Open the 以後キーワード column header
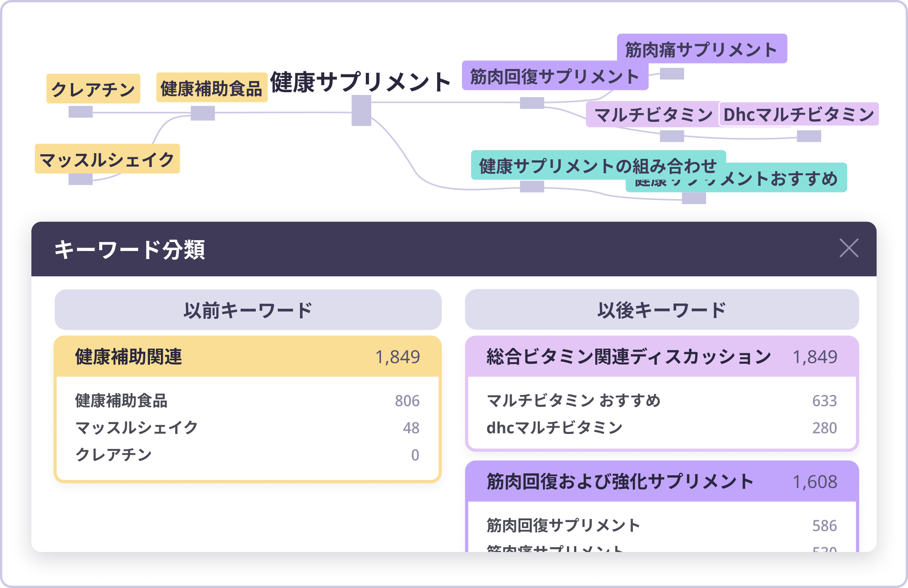Screen dimensions: 908x588 pos(662,310)
